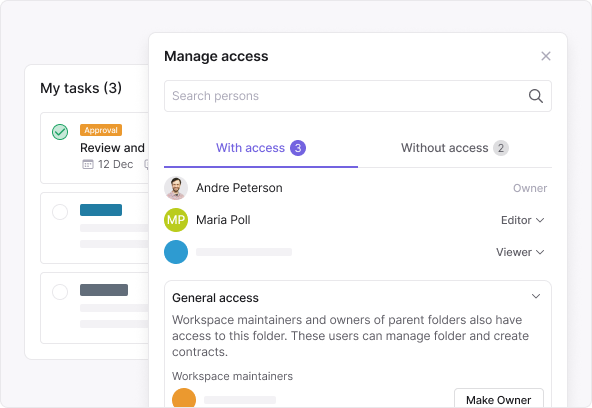Viewport: 592px width, 408px height.
Task: Check the gray-labeled task circle
Action: point(60,292)
